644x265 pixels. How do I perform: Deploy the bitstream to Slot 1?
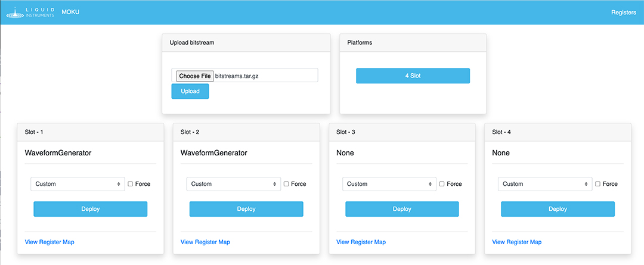coord(90,209)
